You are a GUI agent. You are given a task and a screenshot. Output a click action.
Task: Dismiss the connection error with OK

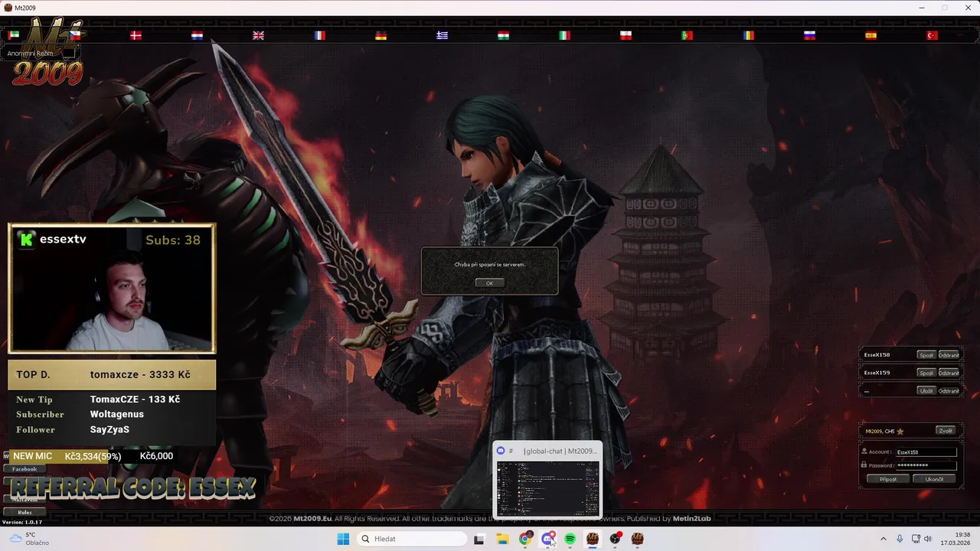point(489,283)
